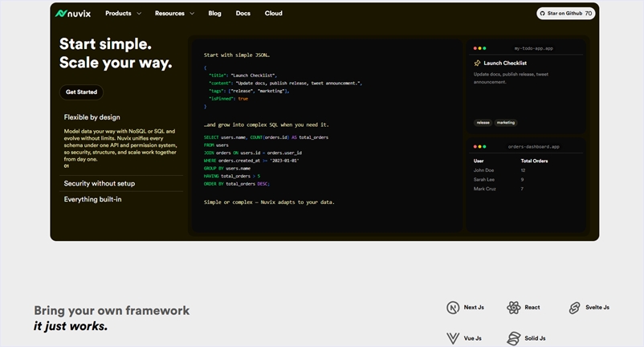Click the GitHub star count of 70
Image resolution: width=644 pixels, height=347 pixels.
pos(589,14)
